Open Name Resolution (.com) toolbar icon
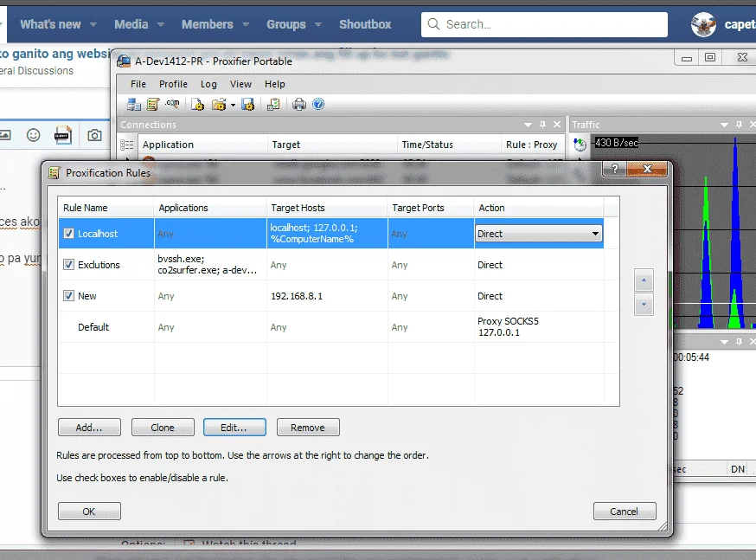Image resolution: width=756 pixels, height=560 pixels. (172, 103)
